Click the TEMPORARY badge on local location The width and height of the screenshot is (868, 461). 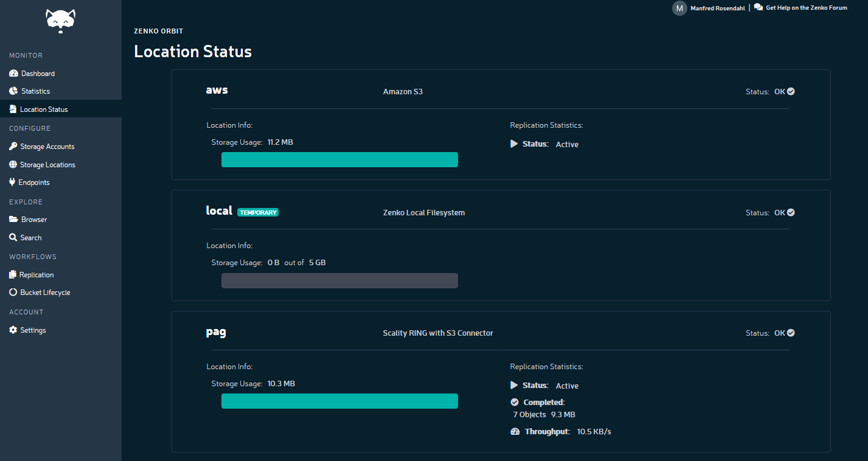[258, 213]
